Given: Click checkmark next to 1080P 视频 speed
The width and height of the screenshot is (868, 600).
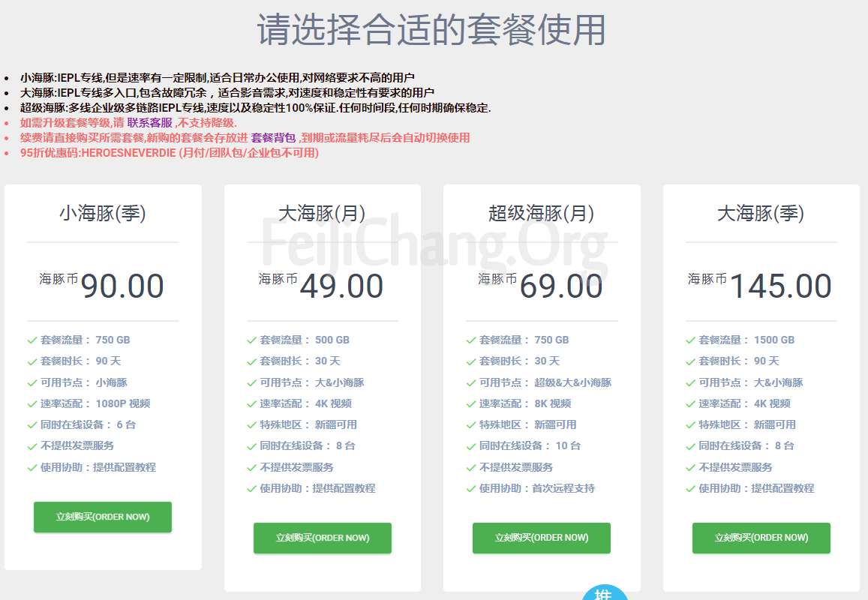Looking at the screenshot, I should pos(32,403).
